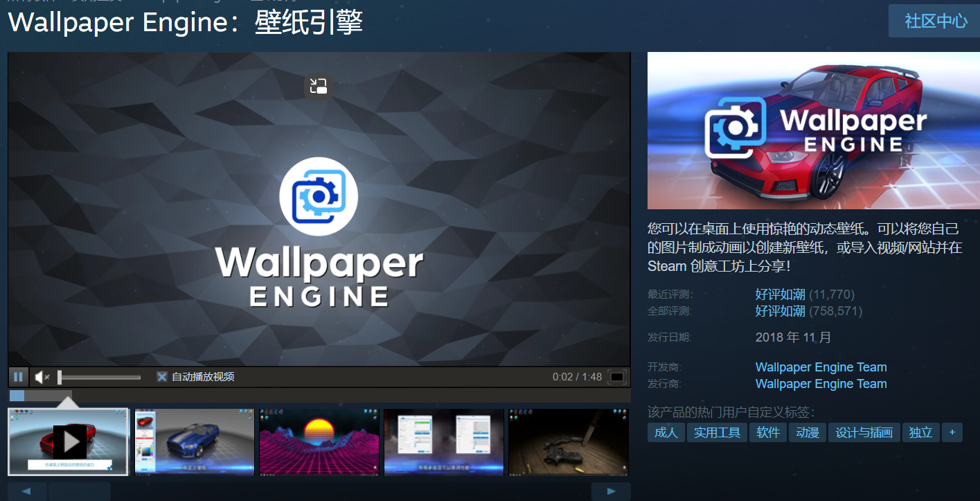Select the 软件 tag
The height and width of the screenshot is (501, 980).
pos(768,432)
